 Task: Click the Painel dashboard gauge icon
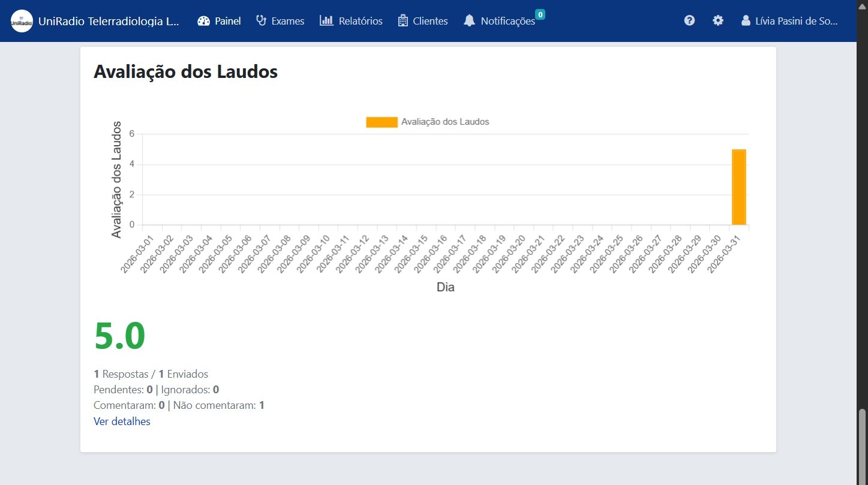coord(204,21)
